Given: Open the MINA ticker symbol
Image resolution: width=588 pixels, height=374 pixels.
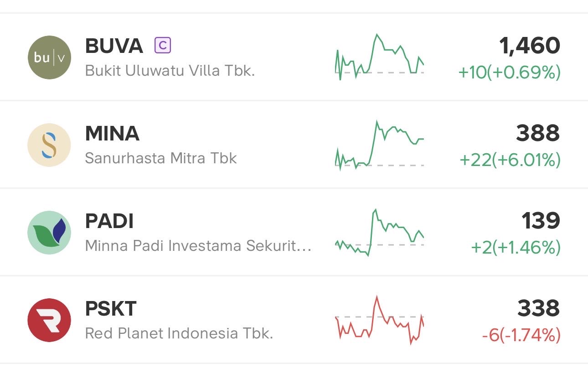Looking at the screenshot, I should 112,134.
